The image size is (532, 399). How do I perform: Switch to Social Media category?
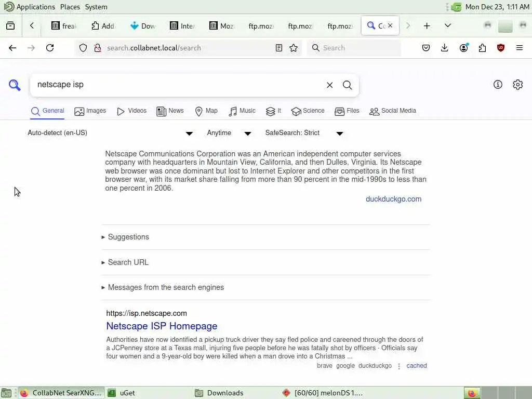click(393, 111)
